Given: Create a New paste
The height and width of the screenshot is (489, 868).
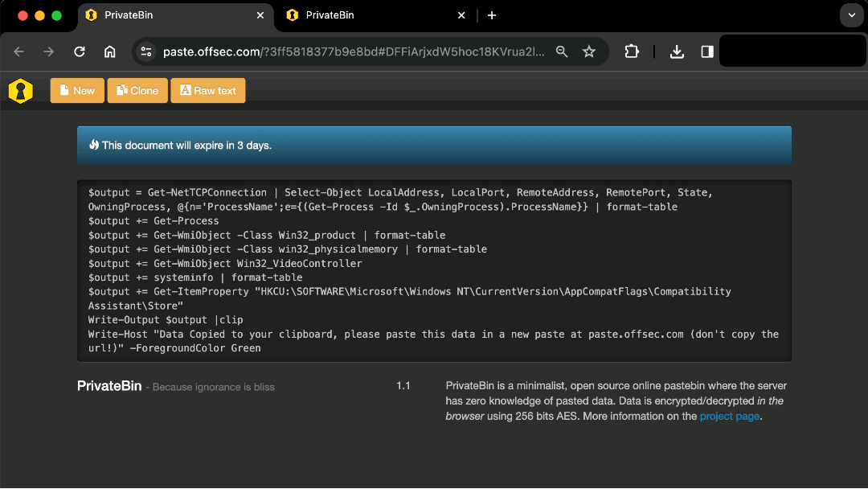Looking at the screenshot, I should pyautogui.click(x=77, y=90).
